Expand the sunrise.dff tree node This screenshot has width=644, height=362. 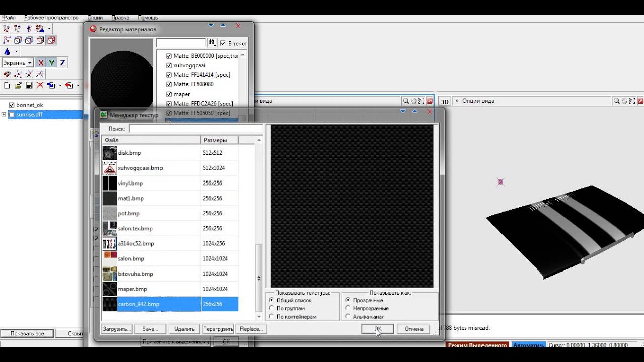(x=4, y=114)
